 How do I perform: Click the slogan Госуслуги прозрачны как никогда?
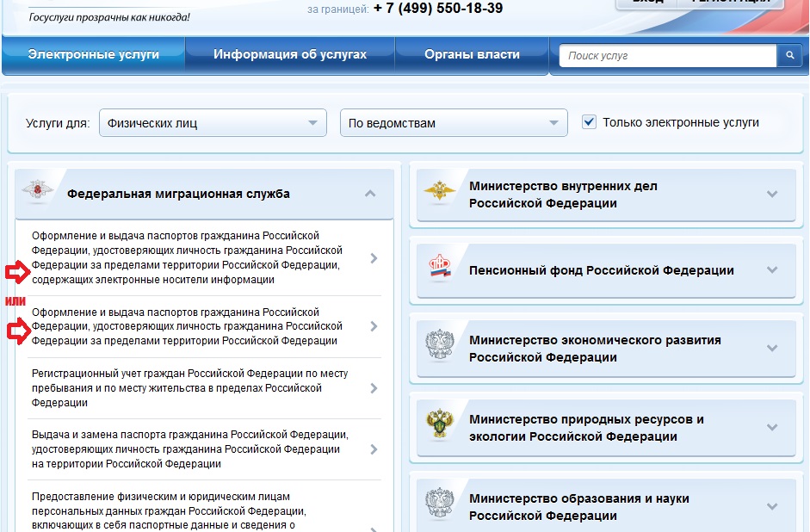click(109, 17)
